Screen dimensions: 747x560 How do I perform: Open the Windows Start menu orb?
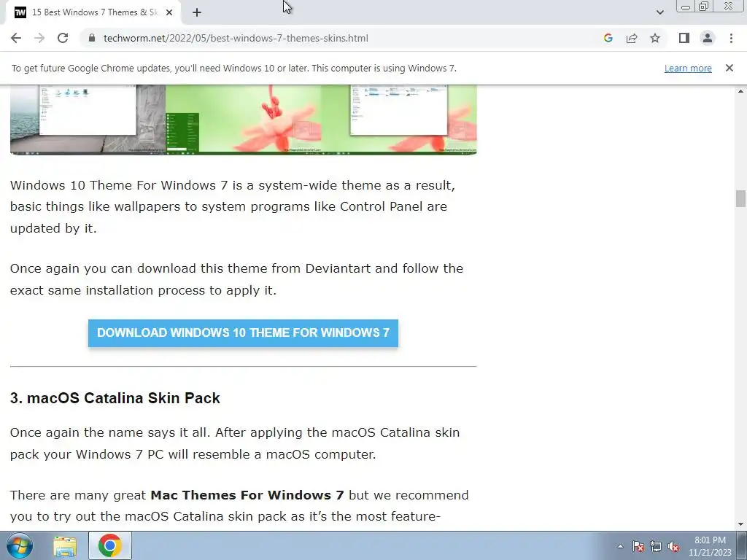(x=20, y=545)
